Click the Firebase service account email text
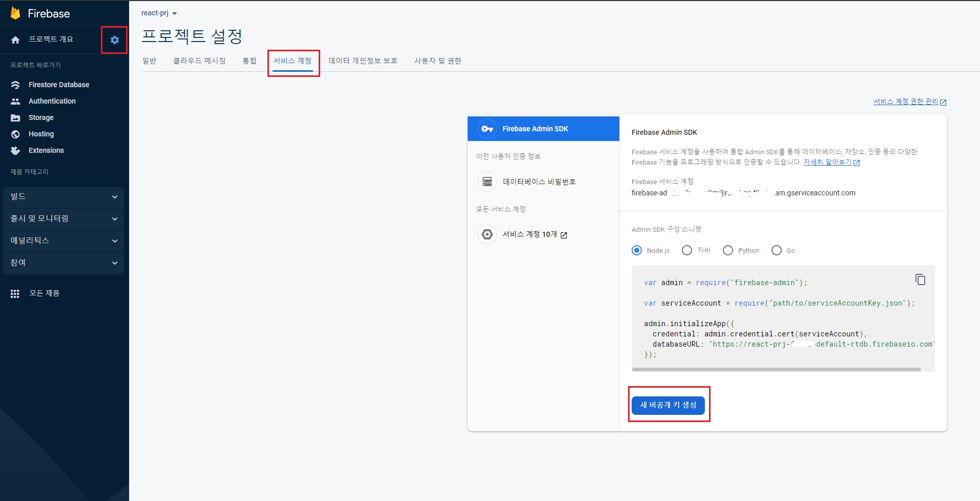 743,193
